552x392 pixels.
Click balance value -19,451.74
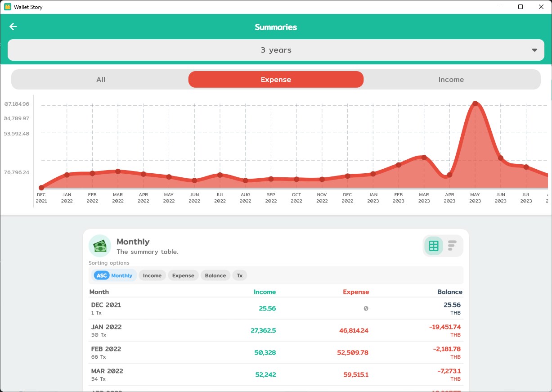tap(445, 327)
